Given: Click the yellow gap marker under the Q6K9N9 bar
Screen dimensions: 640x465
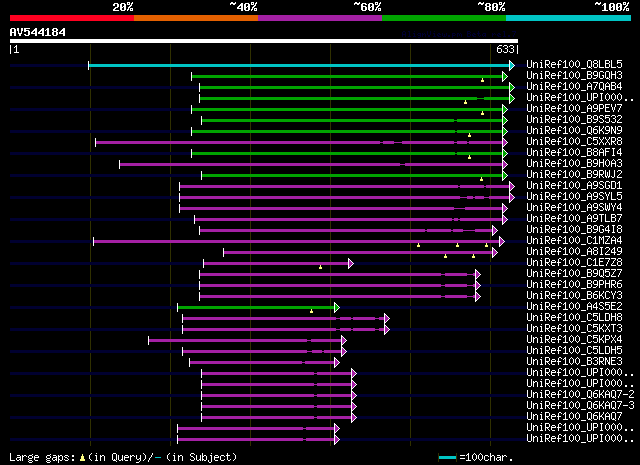Looking at the screenshot, I should [x=469, y=135].
